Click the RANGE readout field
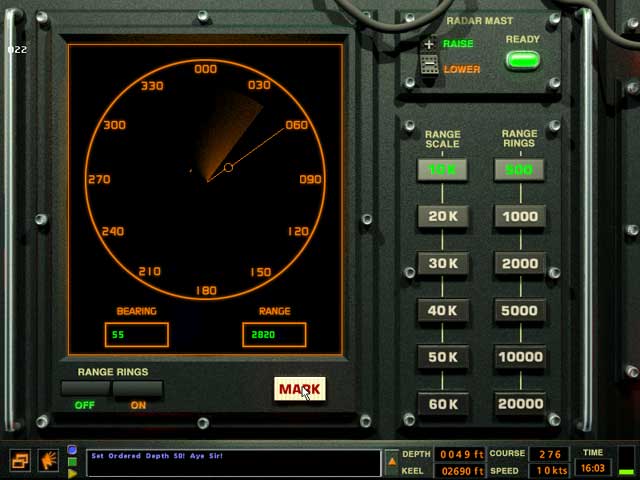 [273, 335]
